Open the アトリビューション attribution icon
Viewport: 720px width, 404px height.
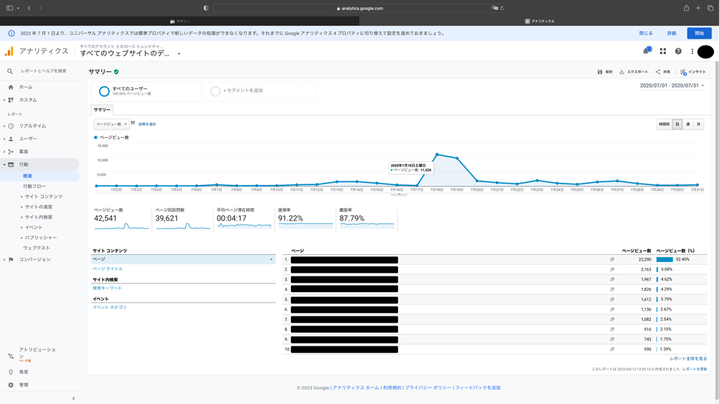coord(11,356)
